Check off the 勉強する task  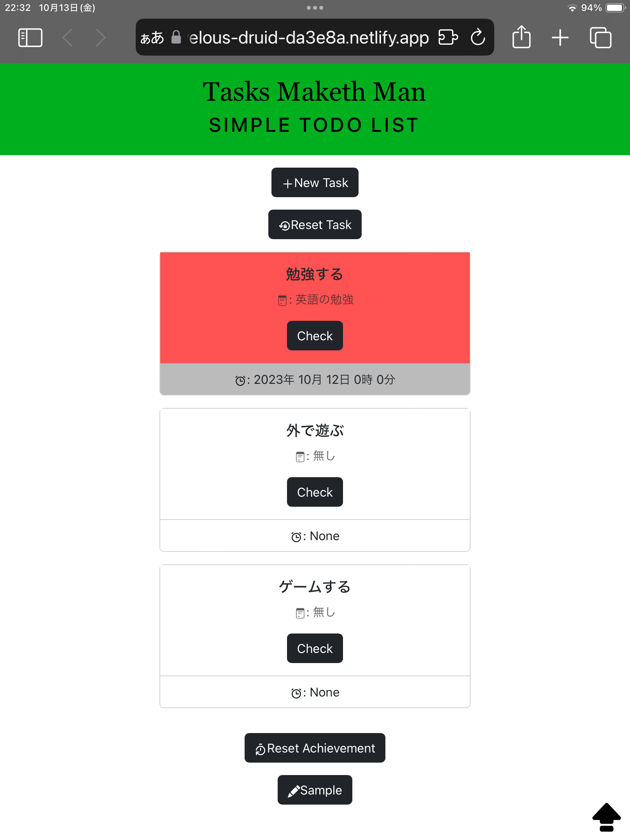315,336
